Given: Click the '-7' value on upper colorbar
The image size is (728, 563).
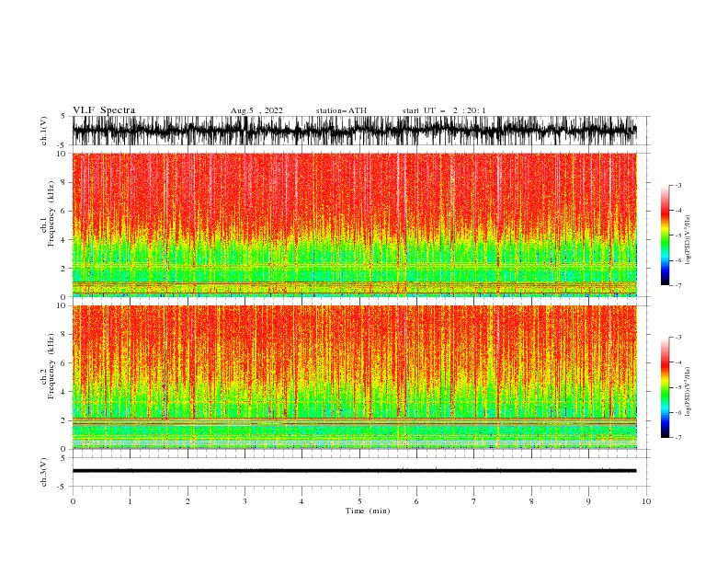Looking at the screenshot, I should click(677, 285).
